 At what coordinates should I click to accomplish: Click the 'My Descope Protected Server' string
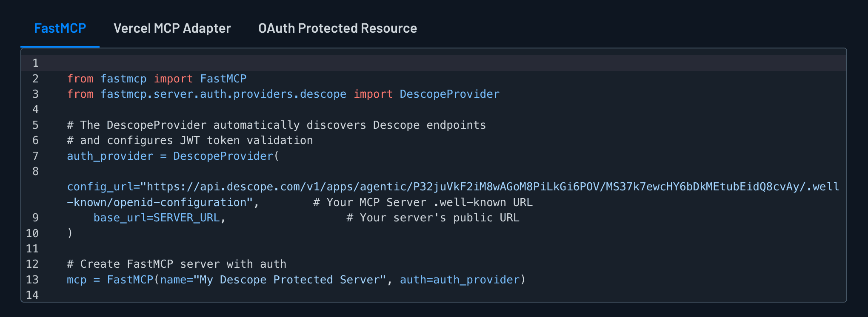tap(290, 280)
